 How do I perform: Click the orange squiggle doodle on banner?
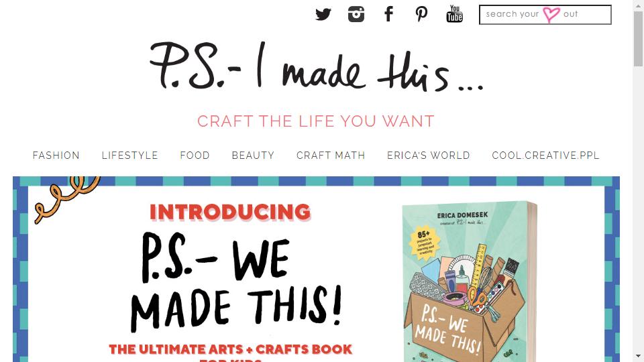[66, 199]
